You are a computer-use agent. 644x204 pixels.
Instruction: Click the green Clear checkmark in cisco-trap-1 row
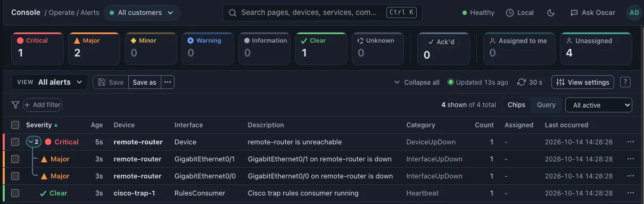point(43,193)
